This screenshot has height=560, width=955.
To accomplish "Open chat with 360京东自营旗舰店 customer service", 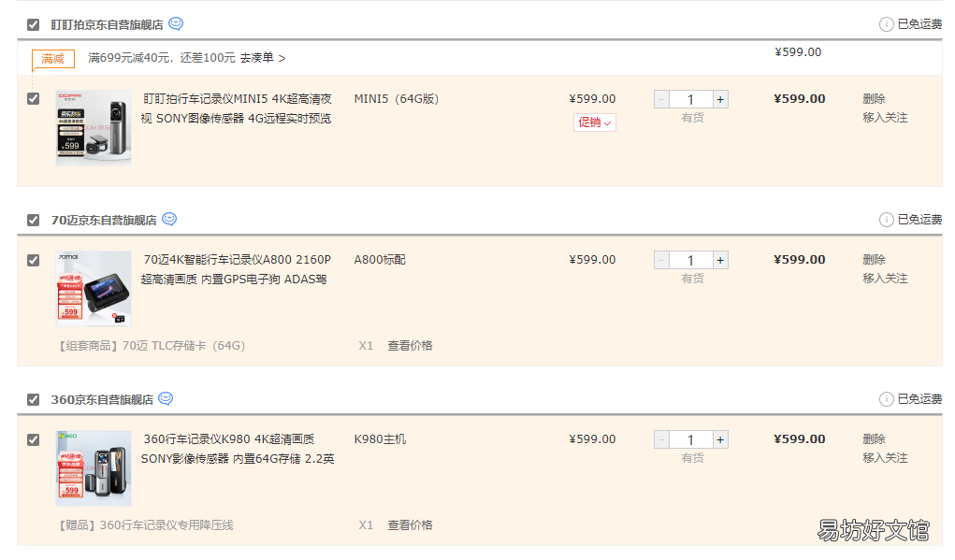I will (x=166, y=398).
